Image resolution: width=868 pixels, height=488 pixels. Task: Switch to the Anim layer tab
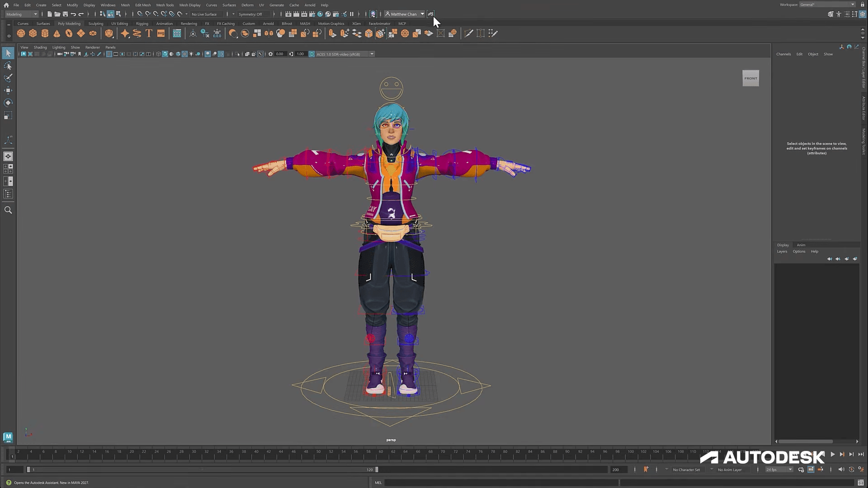801,245
